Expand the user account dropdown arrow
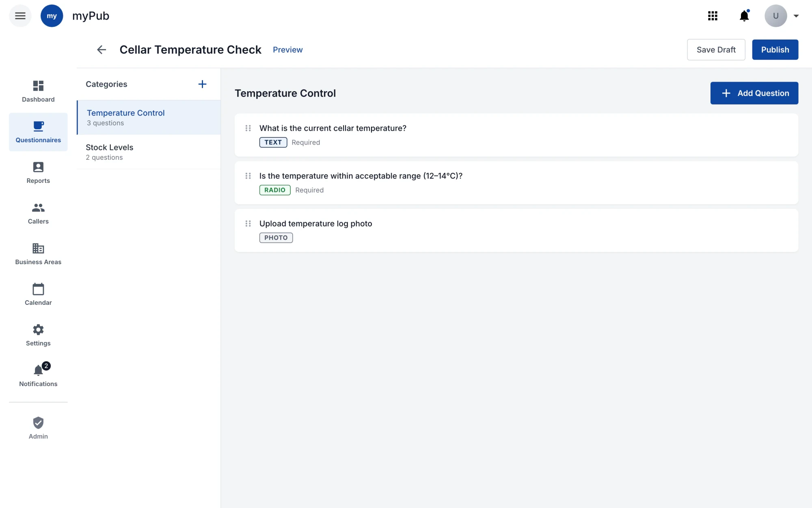The width and height of the screenshot is (812, 508). pos(796,16)
